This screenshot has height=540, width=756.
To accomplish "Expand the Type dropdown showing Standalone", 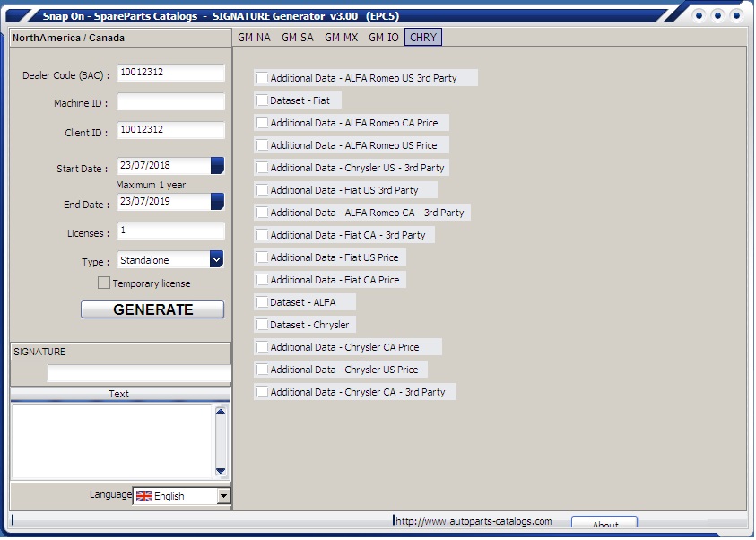I will click(216, 259).
